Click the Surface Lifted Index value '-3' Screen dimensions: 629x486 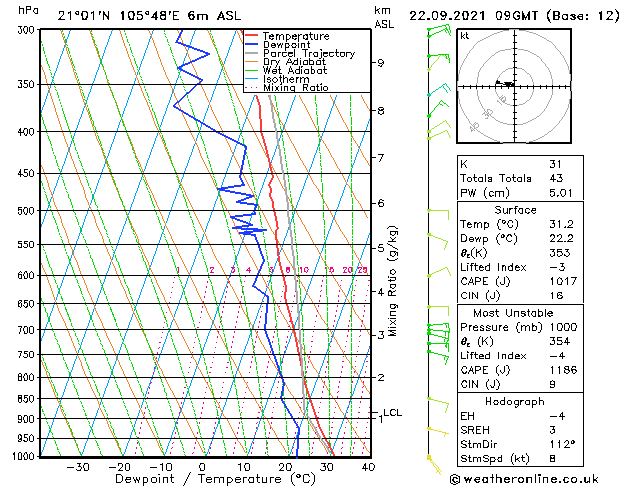click(x=556, y=267)
